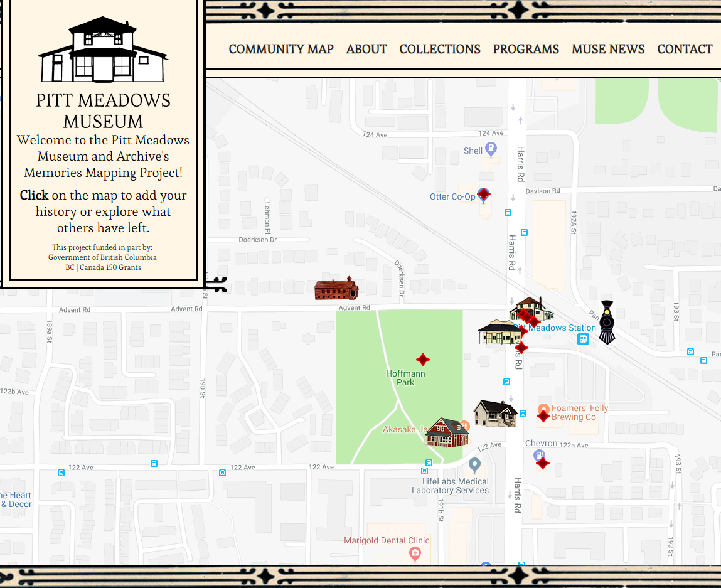This screenshot has height=588, width=721.
Task: Open the red schoolhouse building icon near Advent Rd
Action: [x=336, y=288]
